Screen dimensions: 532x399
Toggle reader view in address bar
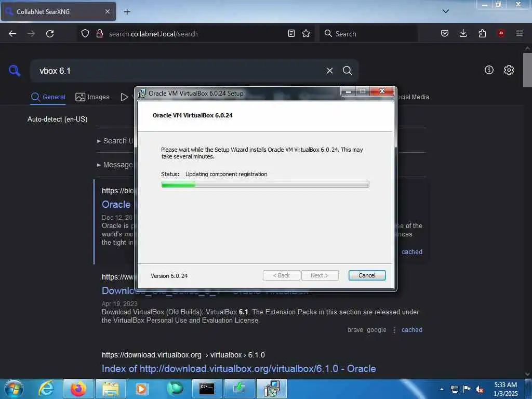click(x=291, y=33)
